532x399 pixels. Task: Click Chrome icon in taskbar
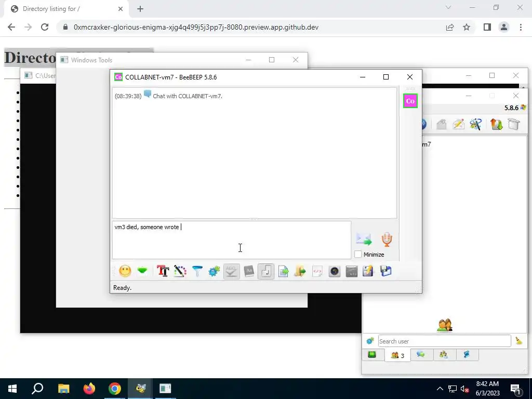[x=115, y=389]
